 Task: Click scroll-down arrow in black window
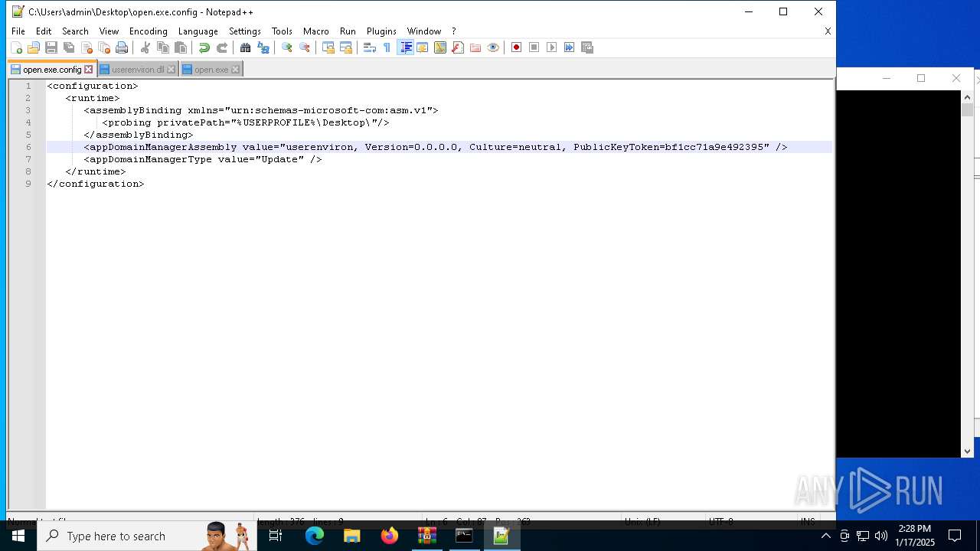(x=967, y=451)
